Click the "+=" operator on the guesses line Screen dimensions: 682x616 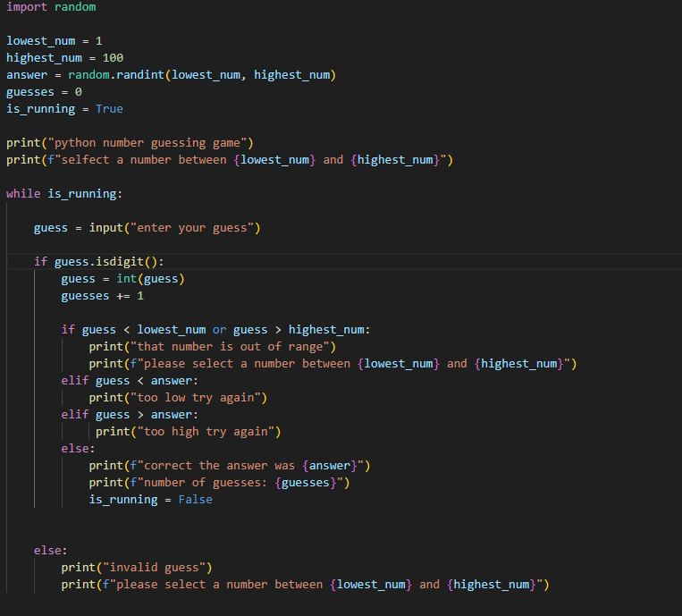[x=122, y=296]
